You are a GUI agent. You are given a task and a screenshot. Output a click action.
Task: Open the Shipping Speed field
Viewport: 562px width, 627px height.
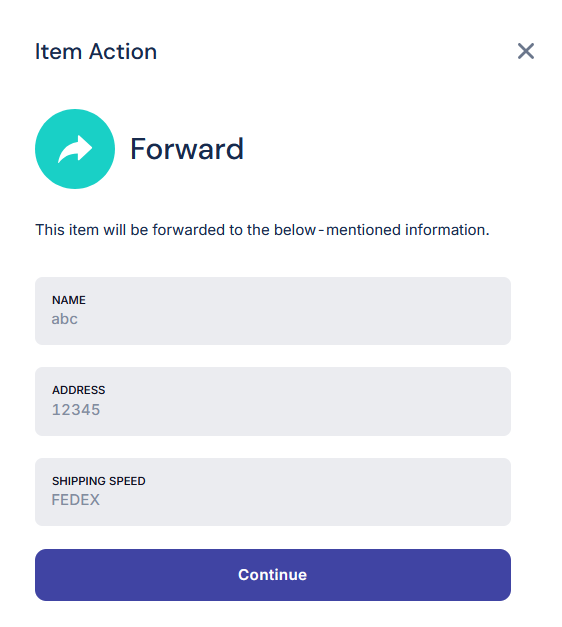[x=273, y=492]
